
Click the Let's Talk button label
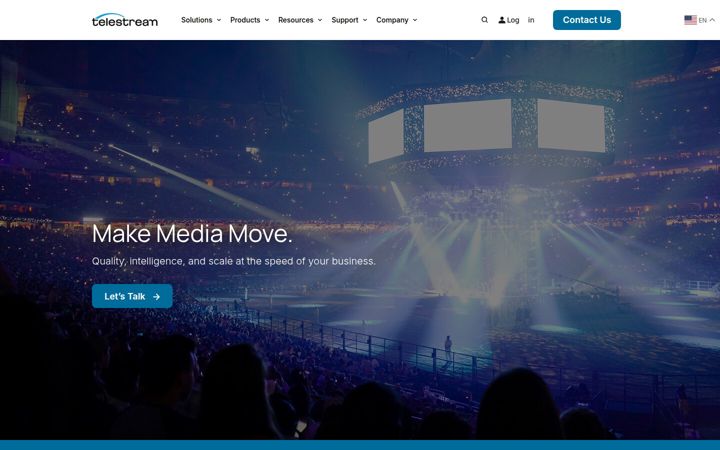(x=125, y=297)
